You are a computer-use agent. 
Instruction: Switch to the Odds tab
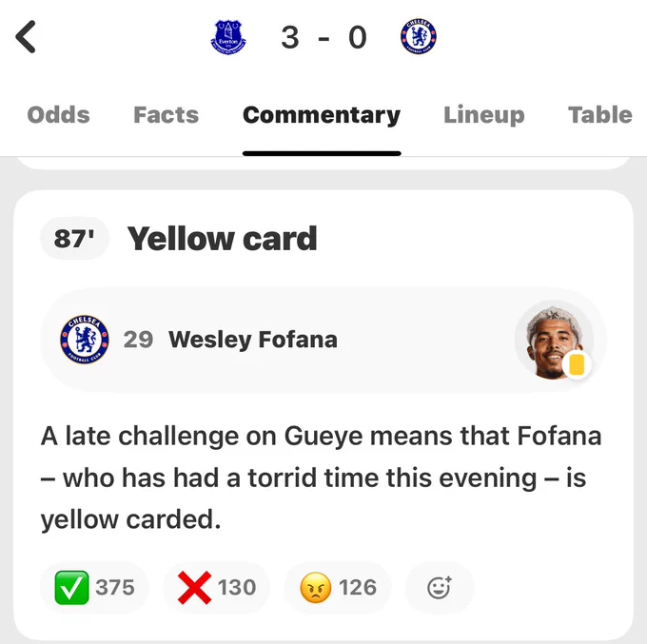click(59, 115)
